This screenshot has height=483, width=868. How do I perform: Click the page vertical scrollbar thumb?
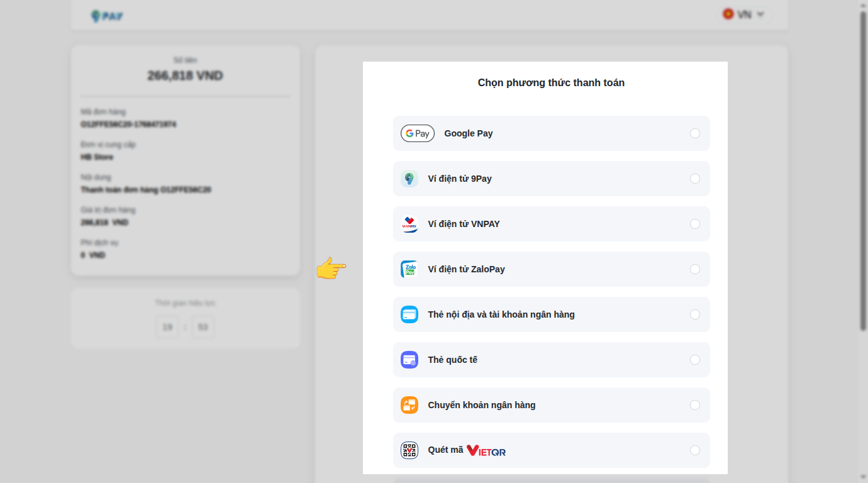tap(863, 170)
